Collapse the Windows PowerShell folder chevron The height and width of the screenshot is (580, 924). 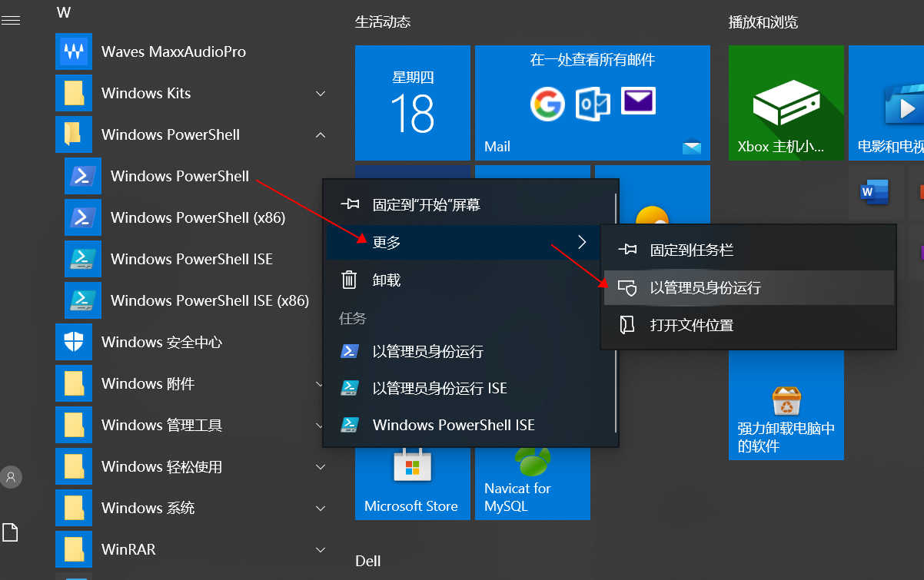(x=321, y=135)
